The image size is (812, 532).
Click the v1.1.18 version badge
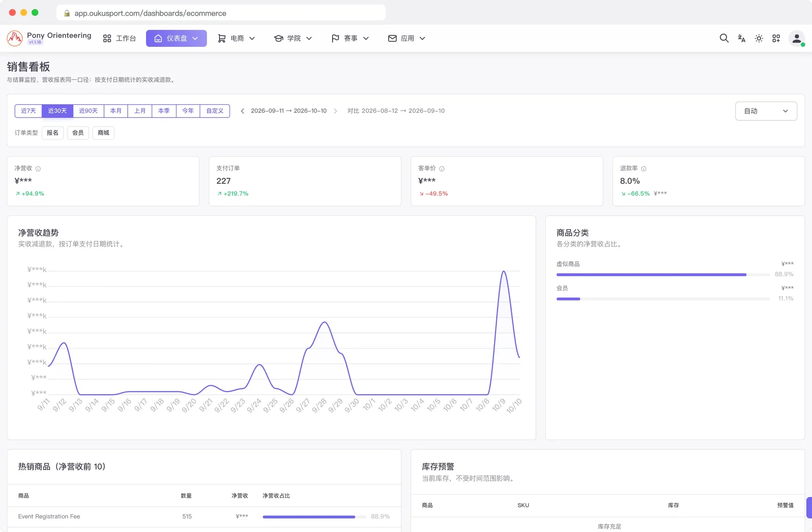pyautogui.click(x=35, y=42)
